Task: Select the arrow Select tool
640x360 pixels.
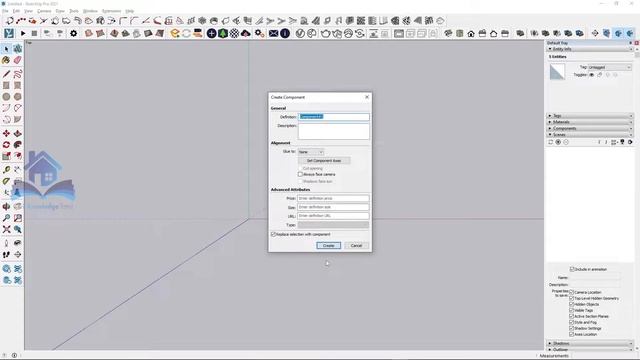Action: tap(6, 49)
